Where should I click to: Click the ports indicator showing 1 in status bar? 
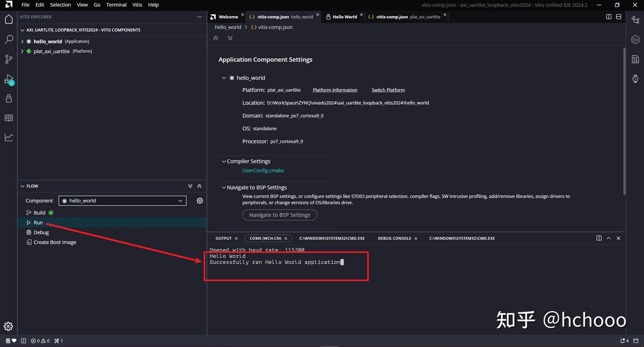click(59, 341)
